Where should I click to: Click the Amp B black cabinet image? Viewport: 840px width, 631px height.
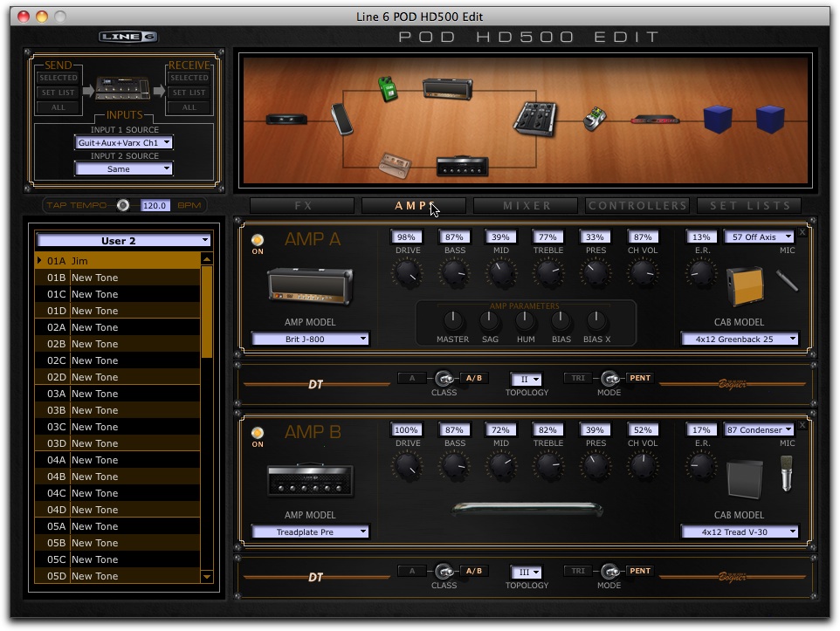(x=745, y=479)
